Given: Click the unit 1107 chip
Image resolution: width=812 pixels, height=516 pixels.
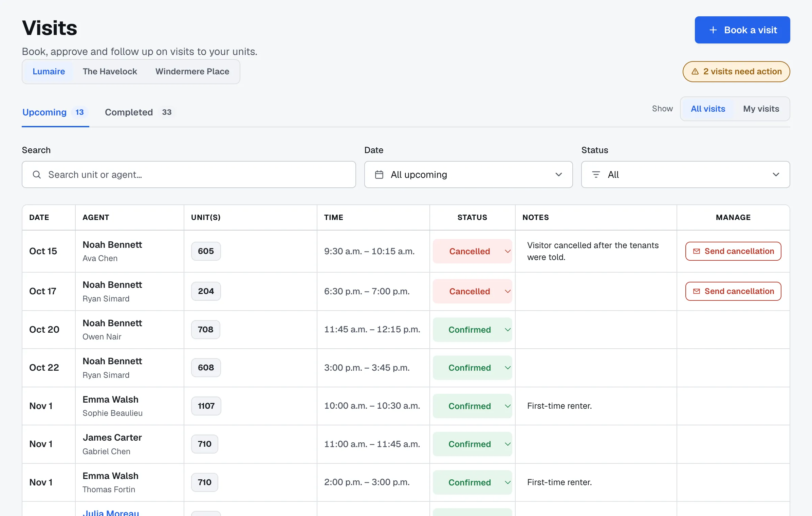Looking at the screenshot, I should (x=206, y=406).
